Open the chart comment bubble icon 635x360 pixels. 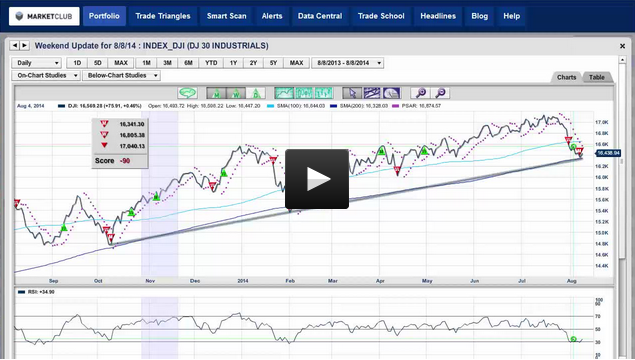click(187, 93)
